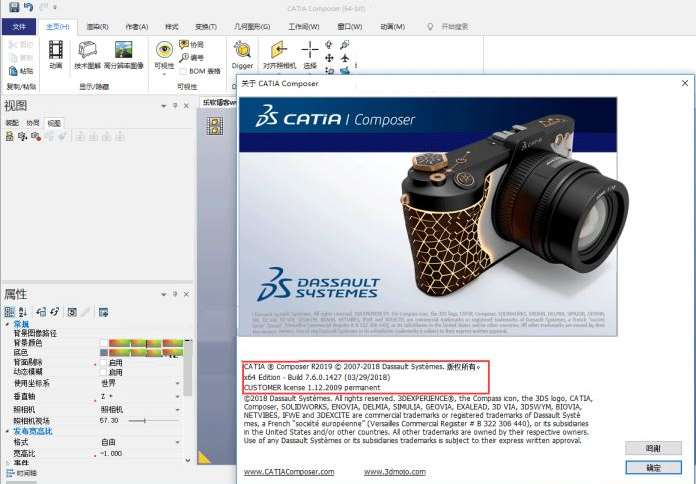Click the 对齐照相机 align camera icon
696x484 pixels.
click(277, 52)
